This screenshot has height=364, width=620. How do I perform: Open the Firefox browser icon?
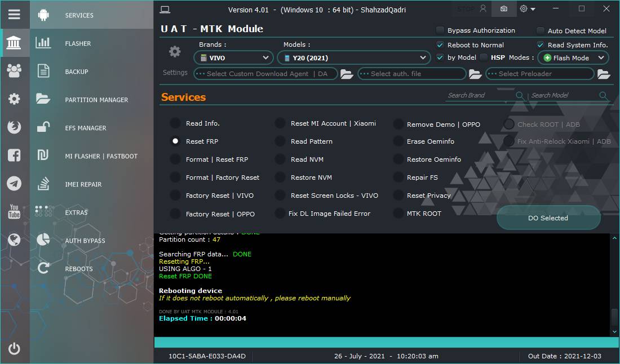coord(14,127)
